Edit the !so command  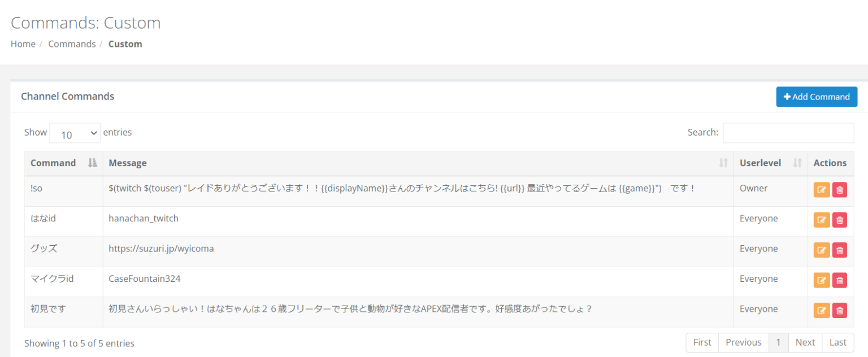point(821,190)
